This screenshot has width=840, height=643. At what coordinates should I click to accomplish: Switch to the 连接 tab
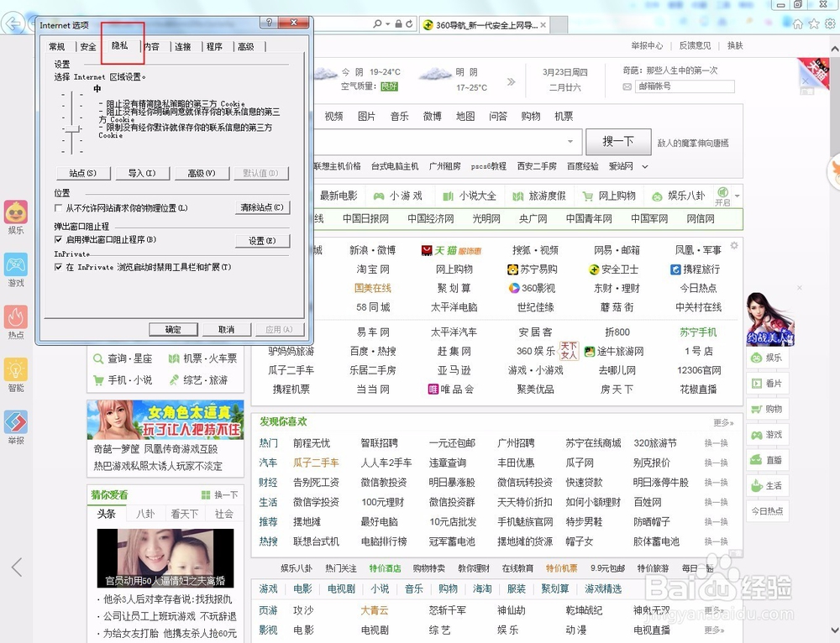(182, 46)
